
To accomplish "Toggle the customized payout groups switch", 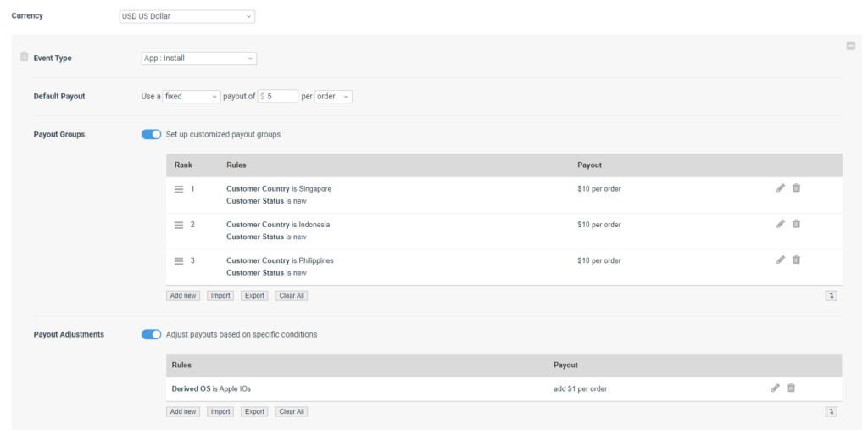I will [151, 134].
